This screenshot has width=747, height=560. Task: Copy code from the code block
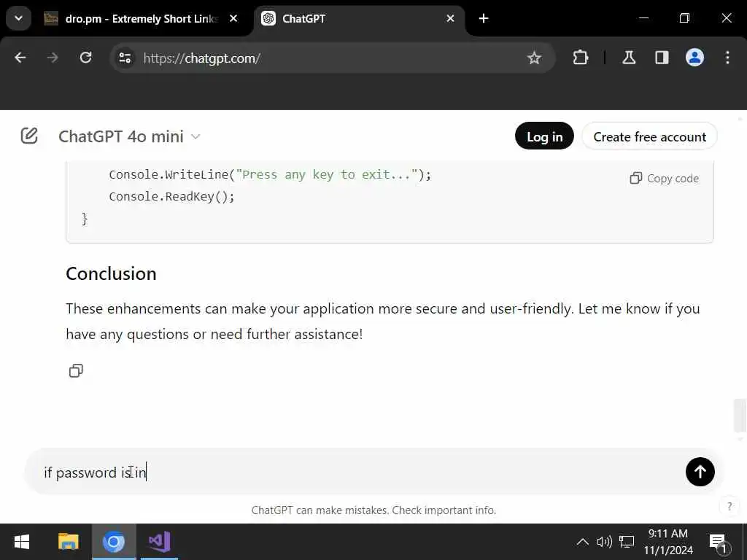click(x=664, y=179)
